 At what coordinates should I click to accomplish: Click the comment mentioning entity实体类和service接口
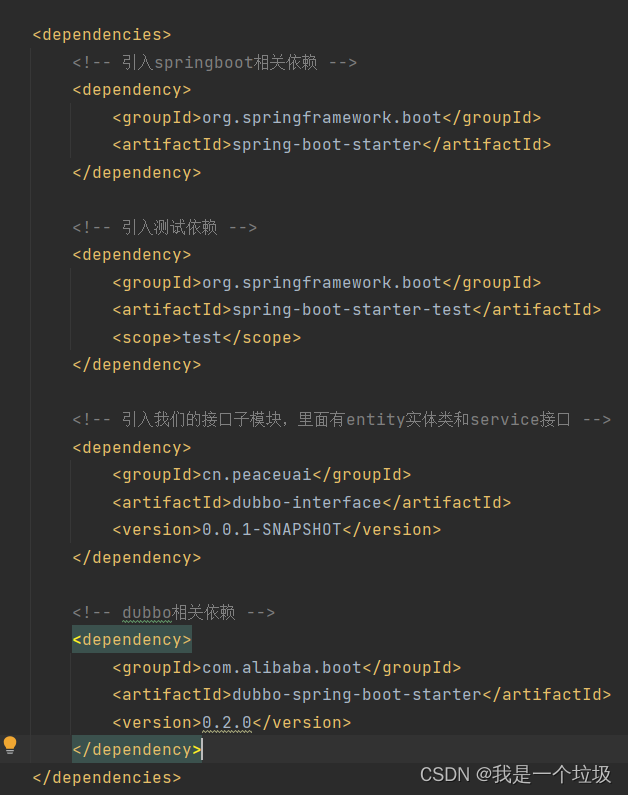[342, 420]
